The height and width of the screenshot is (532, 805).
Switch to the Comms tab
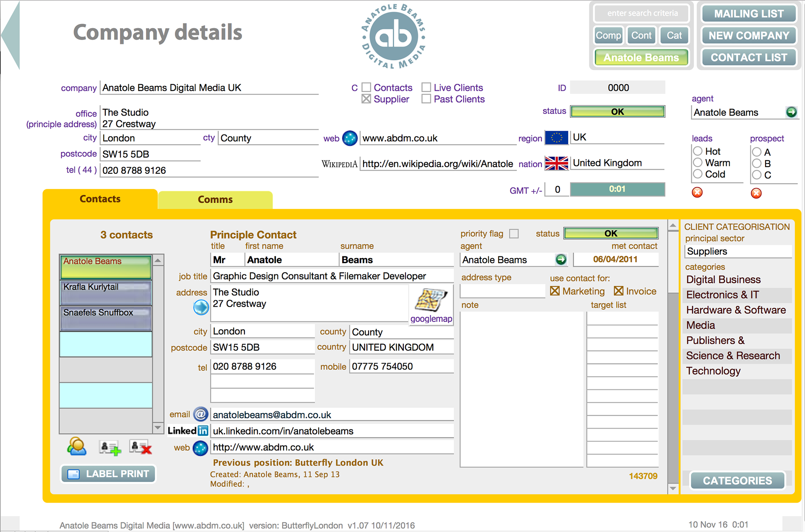215,200
